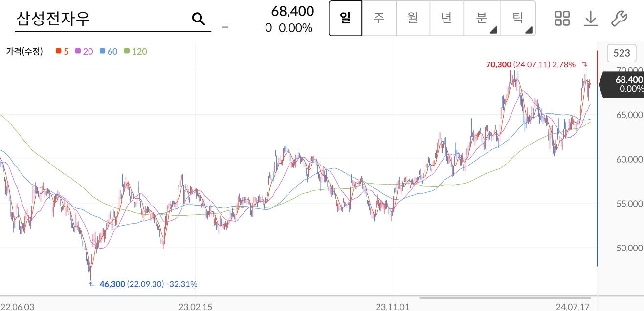644x311 pixels.
Task: Open chart settings wrench icon
Action: pos(620,19)
